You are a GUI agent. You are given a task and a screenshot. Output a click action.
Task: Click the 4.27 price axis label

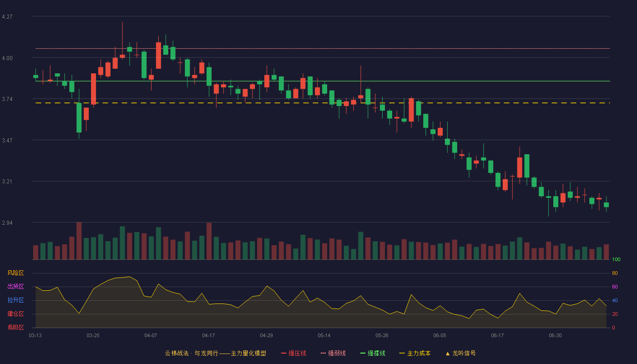[7, 17]
